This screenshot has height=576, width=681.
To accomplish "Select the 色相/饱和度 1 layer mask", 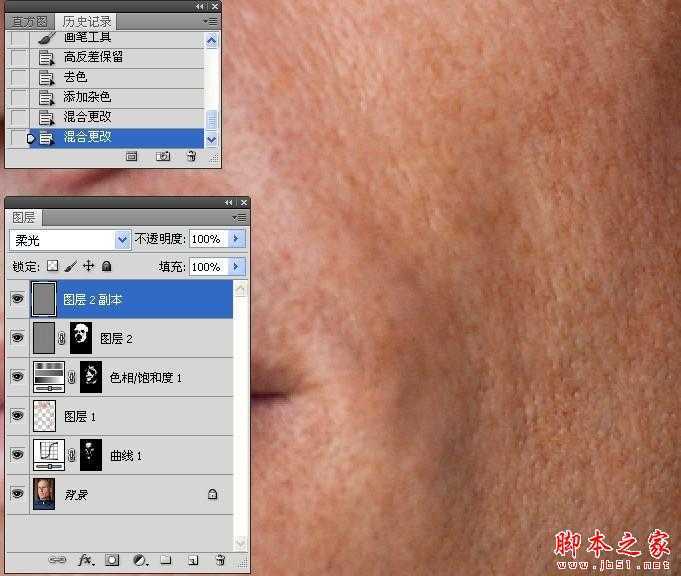I will click(x=91, y=377).
